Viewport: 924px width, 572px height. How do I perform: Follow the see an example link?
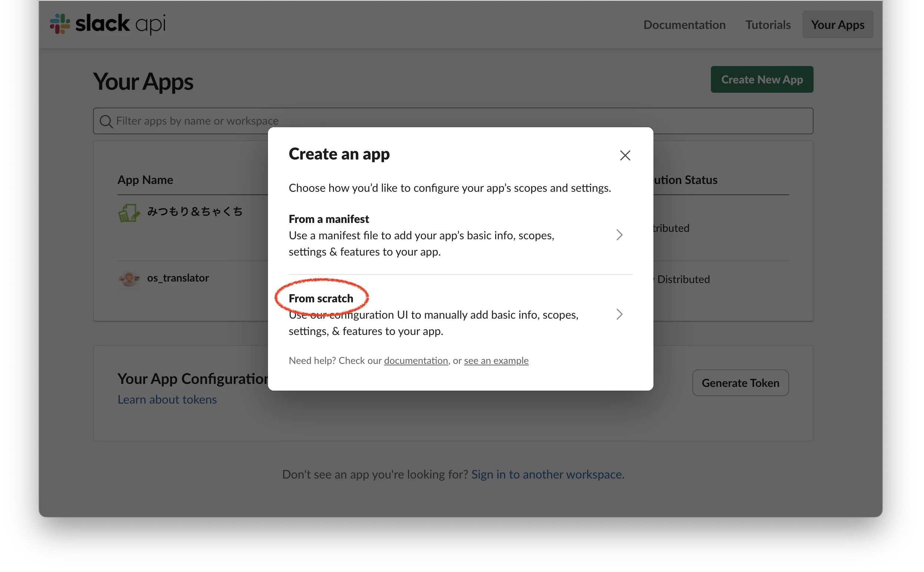click(x=496, y=361)
